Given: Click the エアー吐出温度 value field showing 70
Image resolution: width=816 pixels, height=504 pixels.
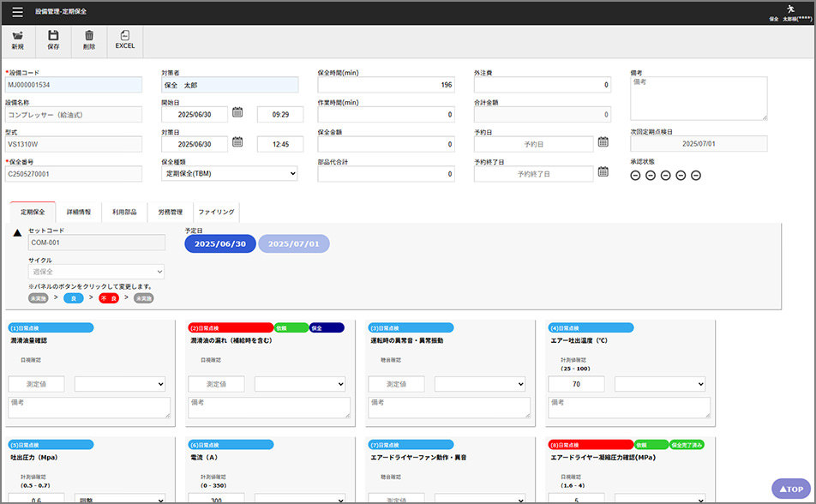Looking at the screenshot, I should point(577,384).
